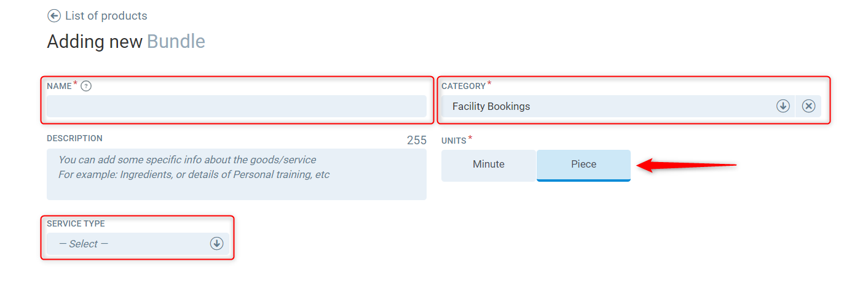Click the UNITS field label
Viewport: 868px width, 291px height.
[454, 141]
